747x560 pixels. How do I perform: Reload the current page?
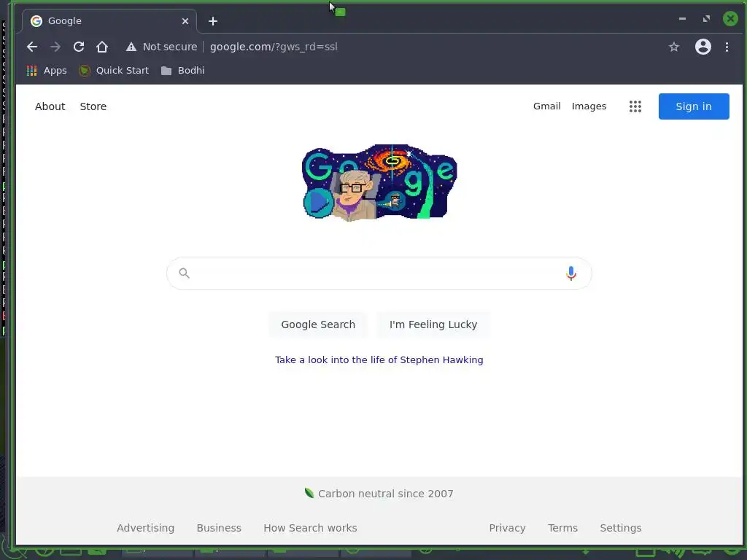click(x=79, y=47)
